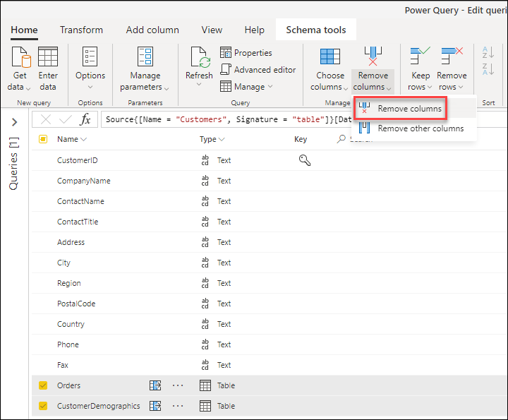Click the key icon for CustomerID
This screenshot has height=420, width=508.
(305, 160)
